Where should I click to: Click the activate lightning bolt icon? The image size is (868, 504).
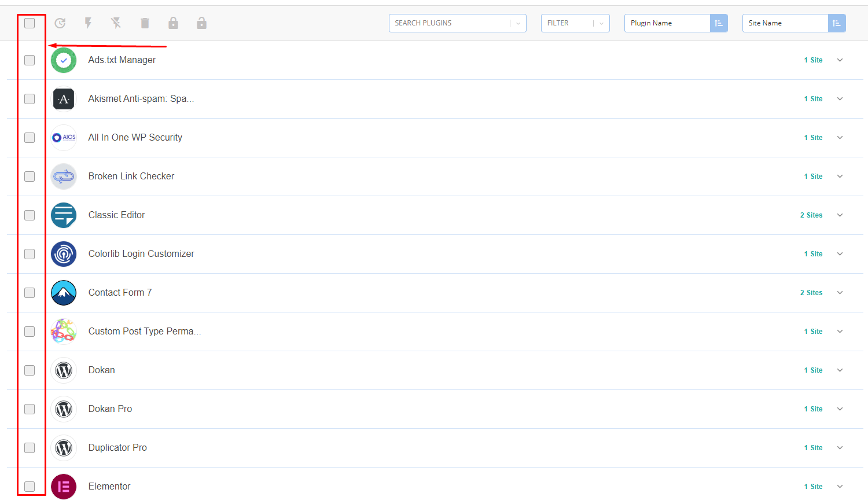88,23
